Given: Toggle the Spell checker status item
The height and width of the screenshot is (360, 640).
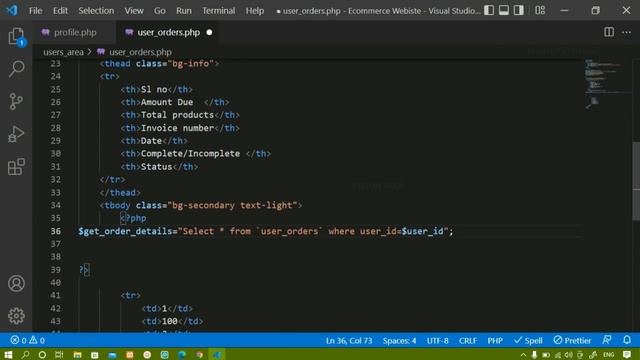Looking at the screenshot, I should (x=528, y=340).
